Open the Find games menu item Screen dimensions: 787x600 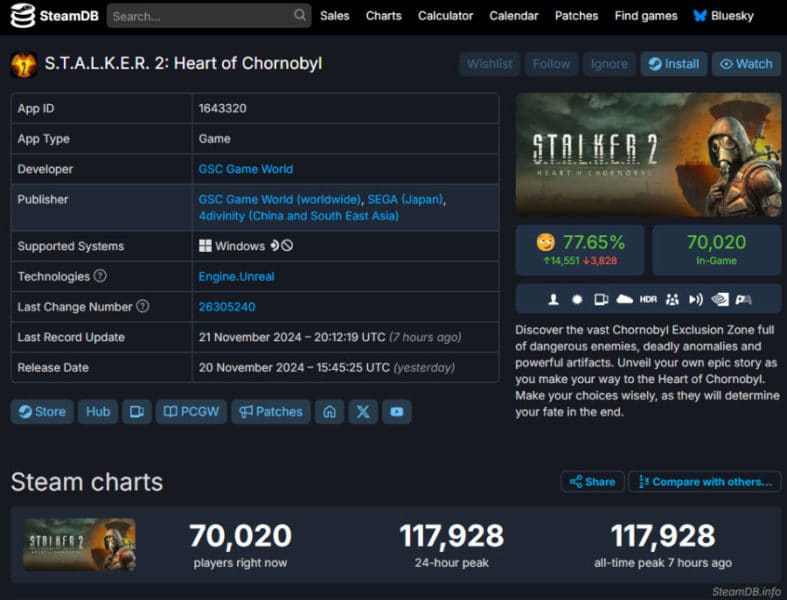tap(646, 16)
